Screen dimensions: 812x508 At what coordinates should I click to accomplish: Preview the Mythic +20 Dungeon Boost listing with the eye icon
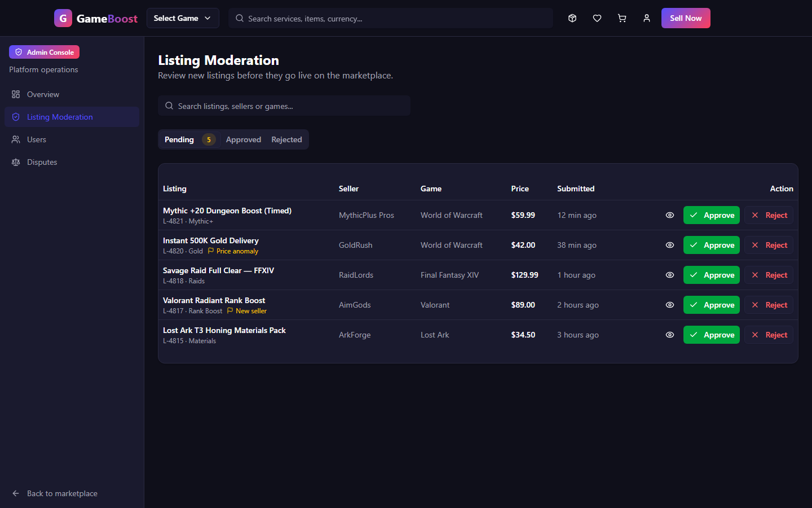point(670,215)
